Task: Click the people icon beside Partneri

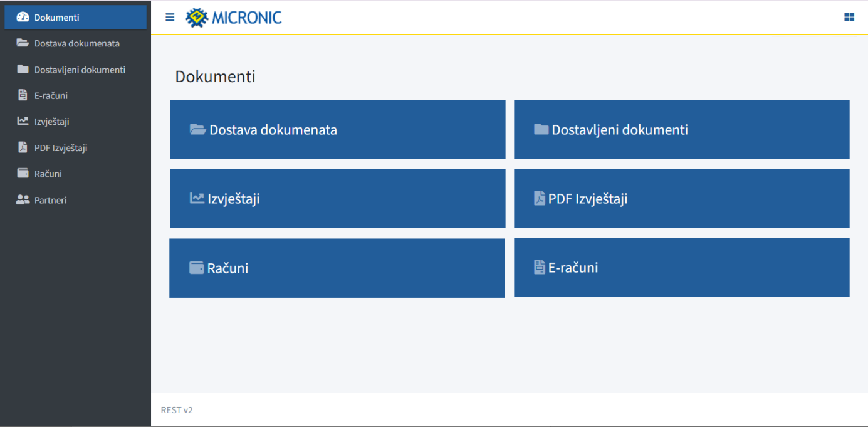Action: coord(23,200)
